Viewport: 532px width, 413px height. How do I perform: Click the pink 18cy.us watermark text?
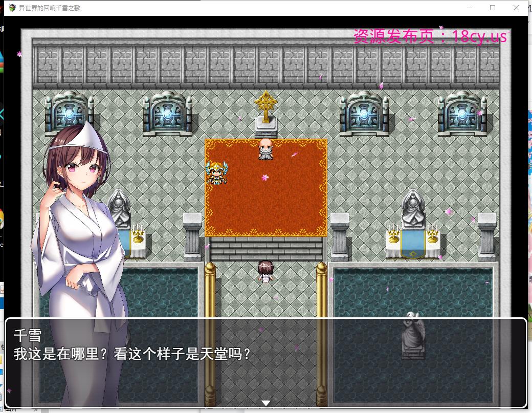click(x=430, y=36)
